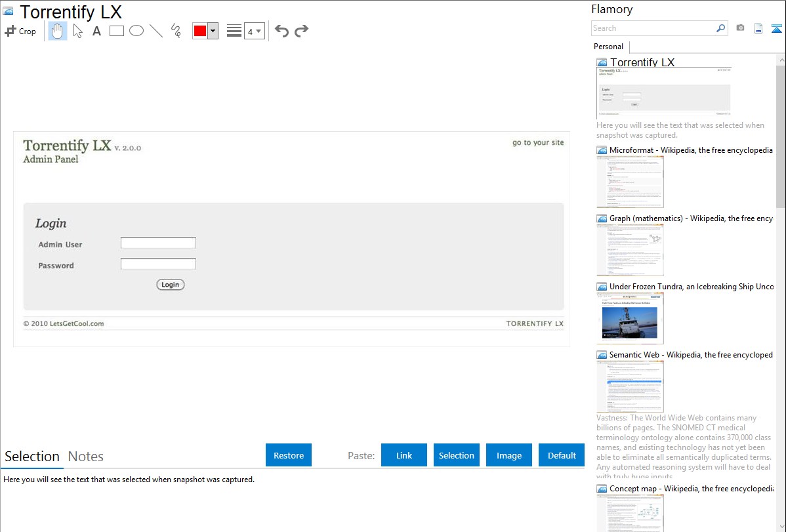Click the blue collapse panel icon
Screen dimensions: 786x532
pyautogui.click(x=776, y=28)
